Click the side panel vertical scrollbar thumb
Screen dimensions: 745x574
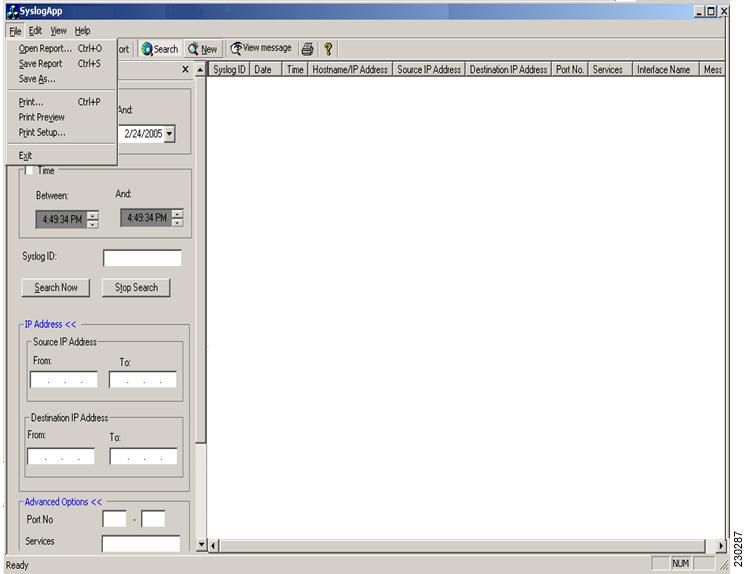pos(201,260)
